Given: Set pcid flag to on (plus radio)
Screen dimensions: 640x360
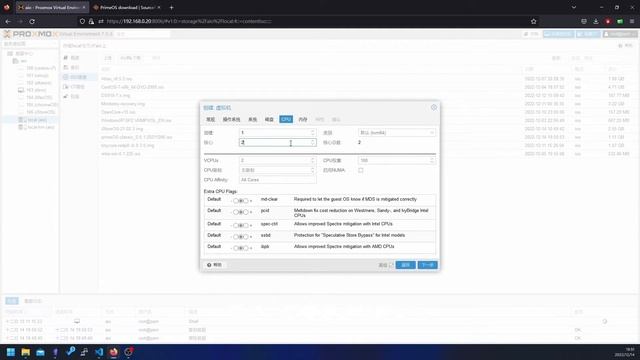Looking at the screenshot, I should click(246, 212).
